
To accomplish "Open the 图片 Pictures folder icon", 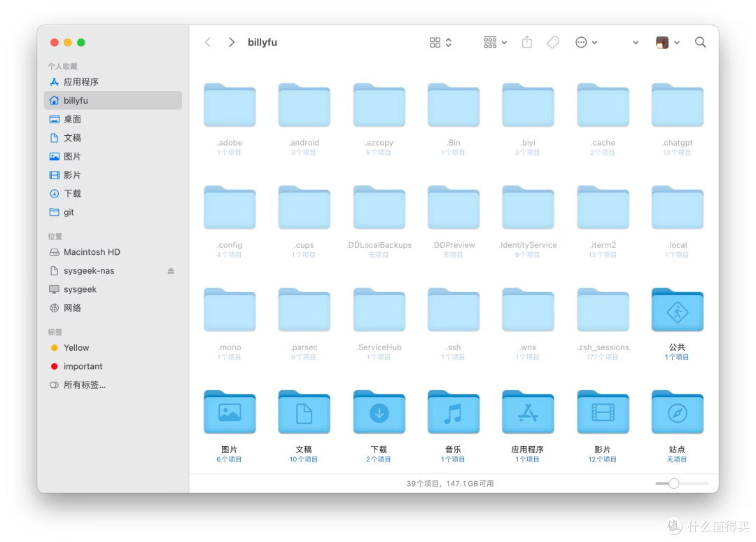I will coord(230,412).
